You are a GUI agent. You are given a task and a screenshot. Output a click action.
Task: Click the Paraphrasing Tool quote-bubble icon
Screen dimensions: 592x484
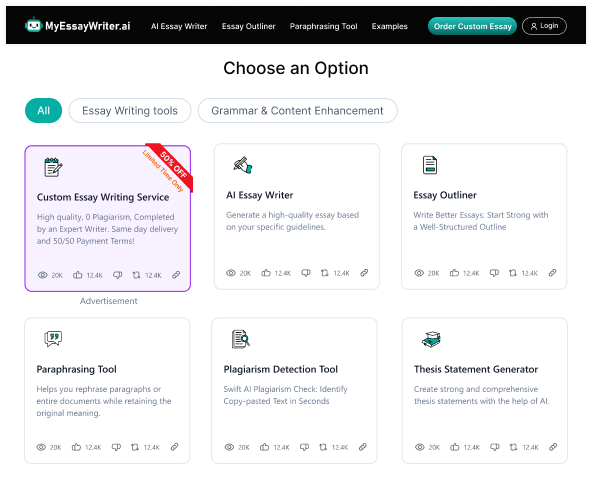pyautogui.click(x=53, y=339)
